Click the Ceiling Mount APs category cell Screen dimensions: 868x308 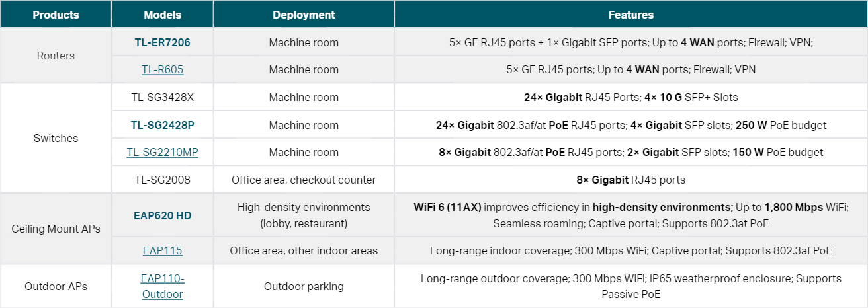click(56, 229)
